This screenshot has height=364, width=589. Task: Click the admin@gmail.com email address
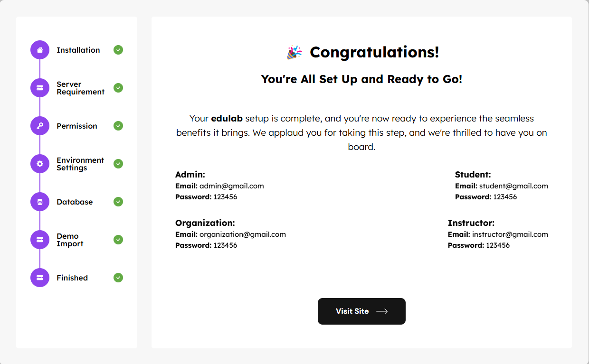coord(231,186)
